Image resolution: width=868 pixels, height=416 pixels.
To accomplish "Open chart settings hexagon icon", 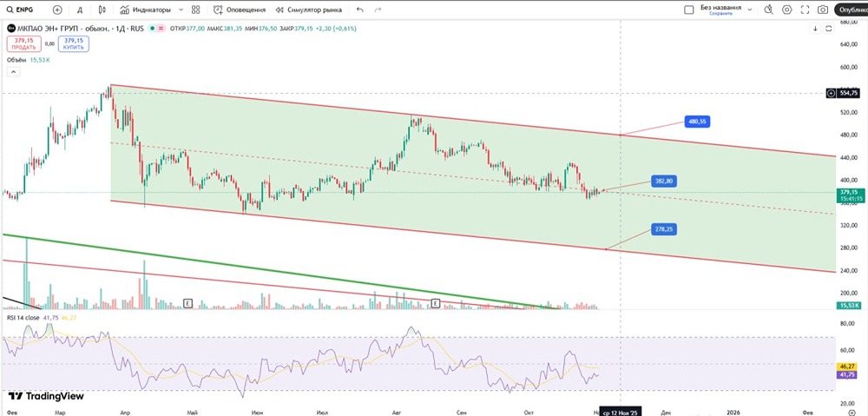I will (786, 10).
